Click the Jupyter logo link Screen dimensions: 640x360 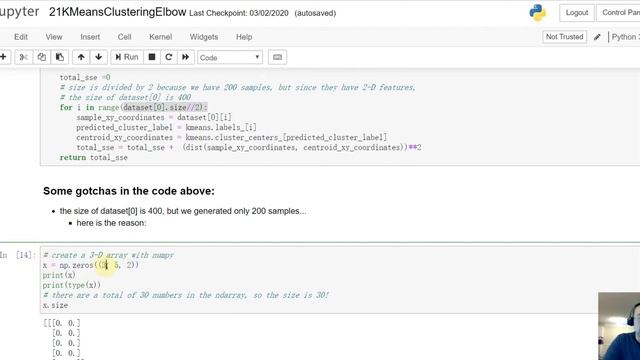[x=19, y=12]
